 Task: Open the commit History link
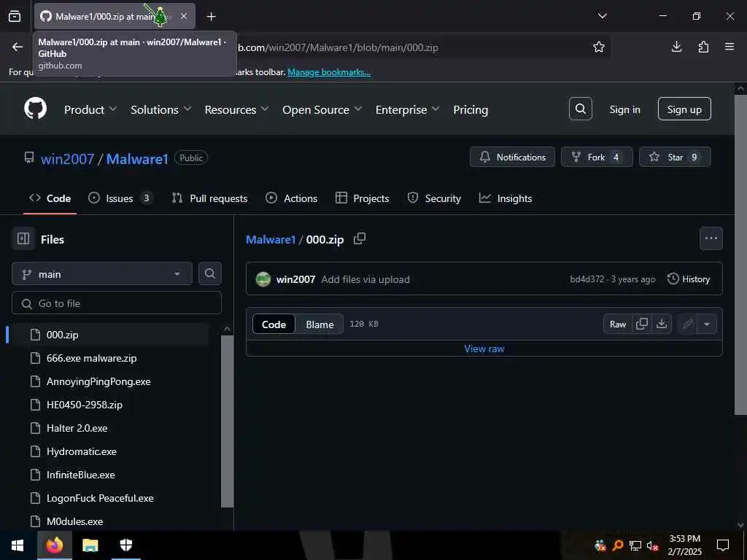[x=689, y=279]
